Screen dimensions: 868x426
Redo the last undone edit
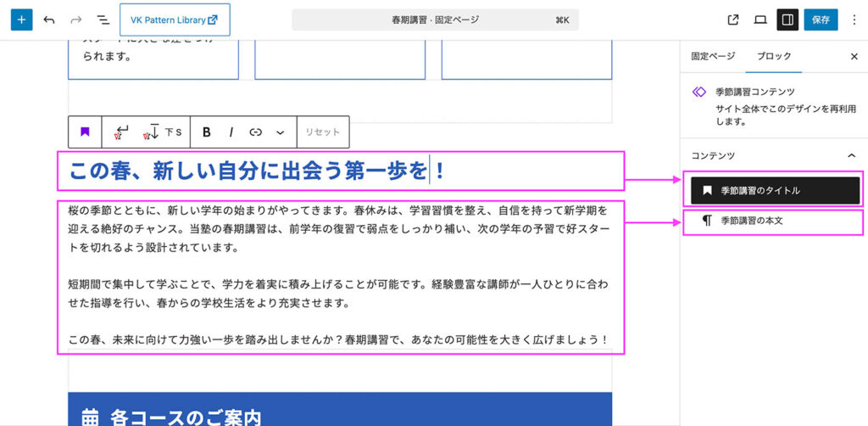(76, 20)
